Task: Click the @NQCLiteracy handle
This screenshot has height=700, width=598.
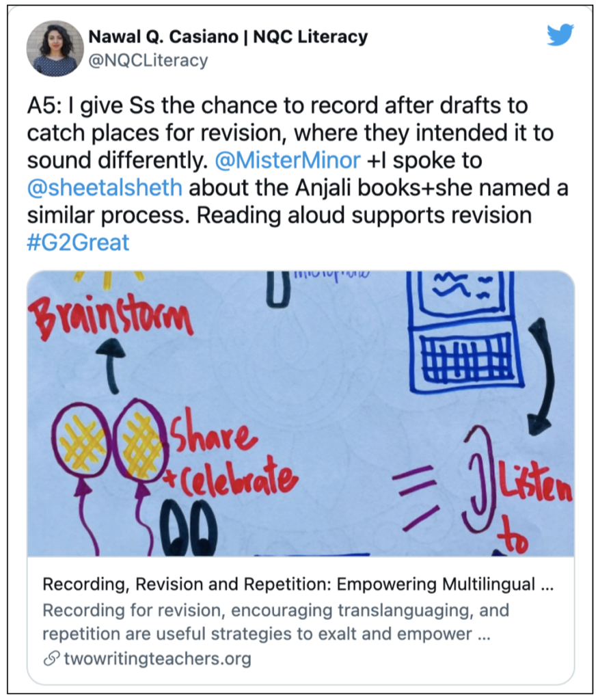Action: pos(148,60)
